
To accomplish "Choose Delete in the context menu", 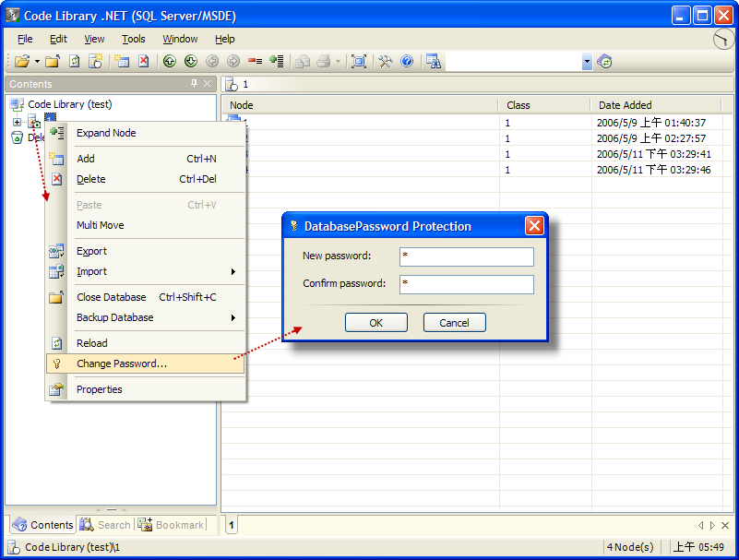I will [146, 179].
